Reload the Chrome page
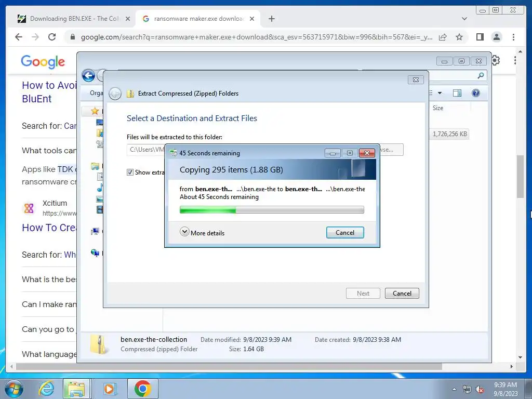This screenshot has width=532, height=399. (52, 37)
